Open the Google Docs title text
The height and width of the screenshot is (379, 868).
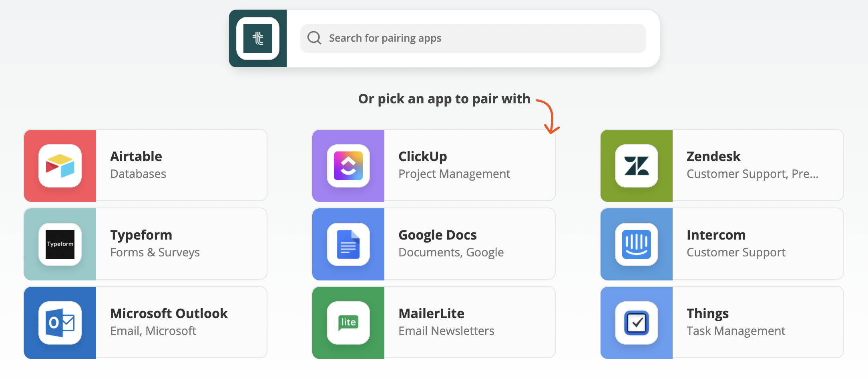(x=438, y=235)
